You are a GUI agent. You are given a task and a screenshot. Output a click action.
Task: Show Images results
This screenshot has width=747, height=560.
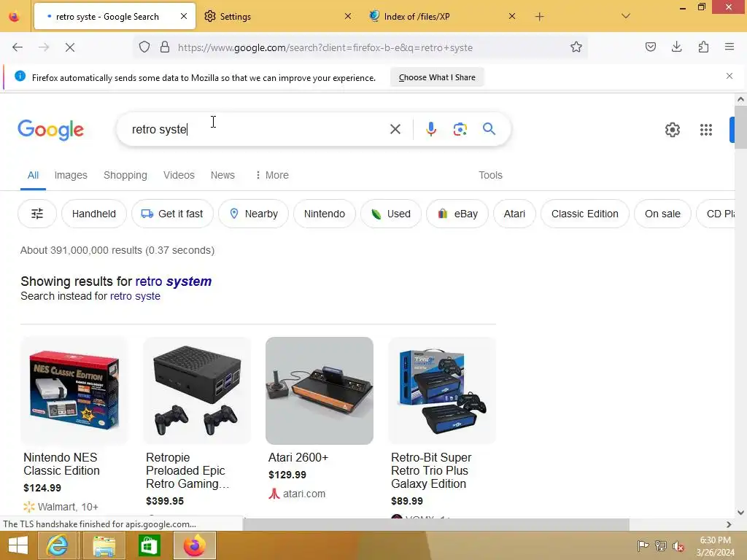[71, 175]
